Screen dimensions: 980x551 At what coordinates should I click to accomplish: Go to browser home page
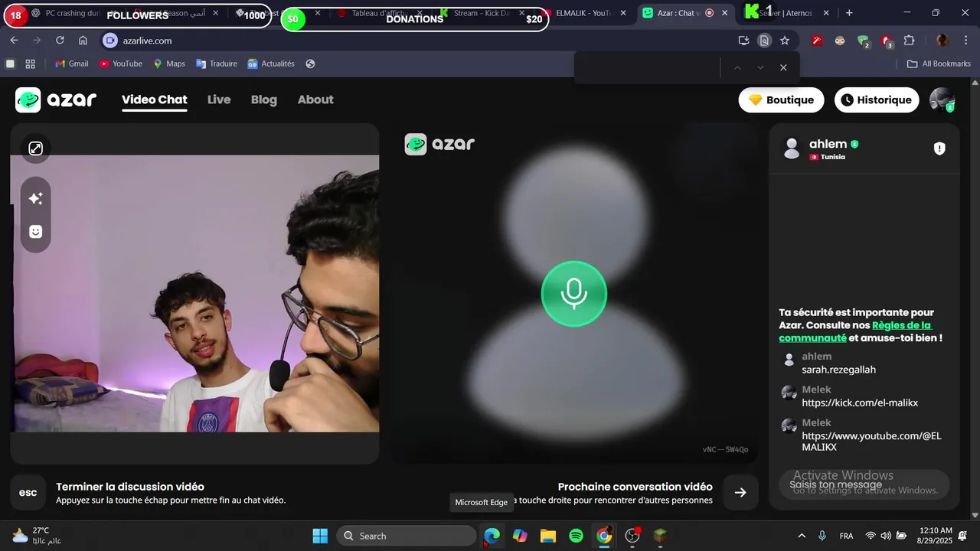click(x=83, y=41)
